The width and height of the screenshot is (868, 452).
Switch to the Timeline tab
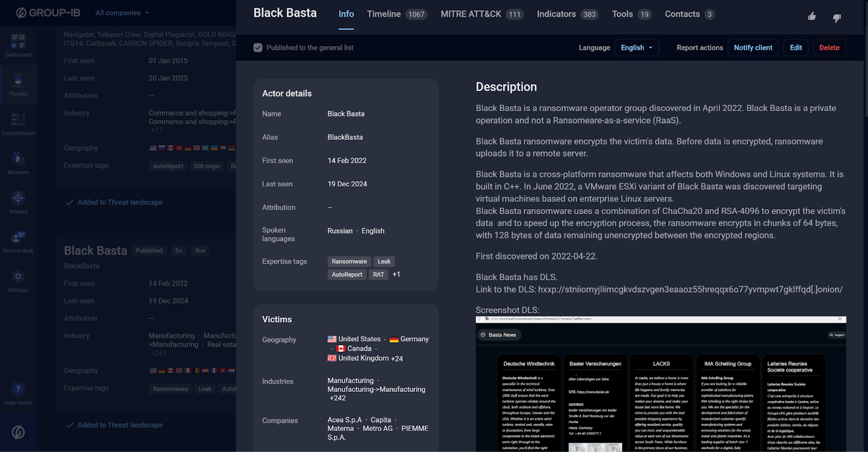397,14
